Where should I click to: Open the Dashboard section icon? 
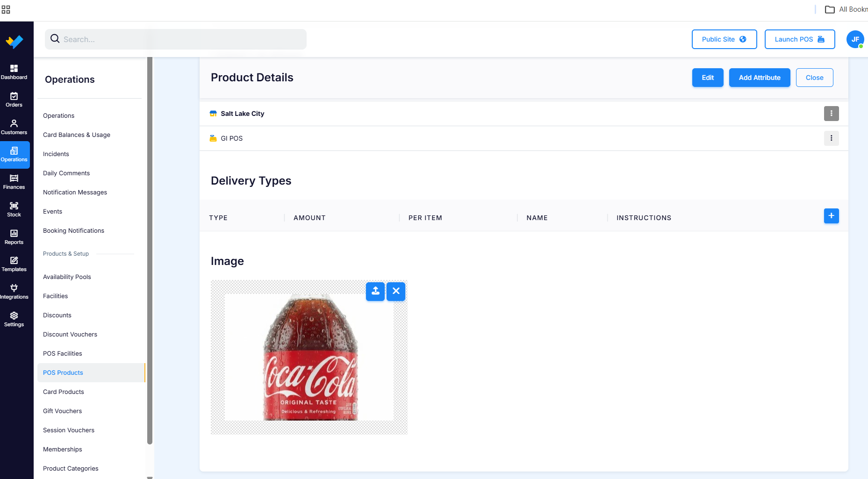click(x=14, y=72)
